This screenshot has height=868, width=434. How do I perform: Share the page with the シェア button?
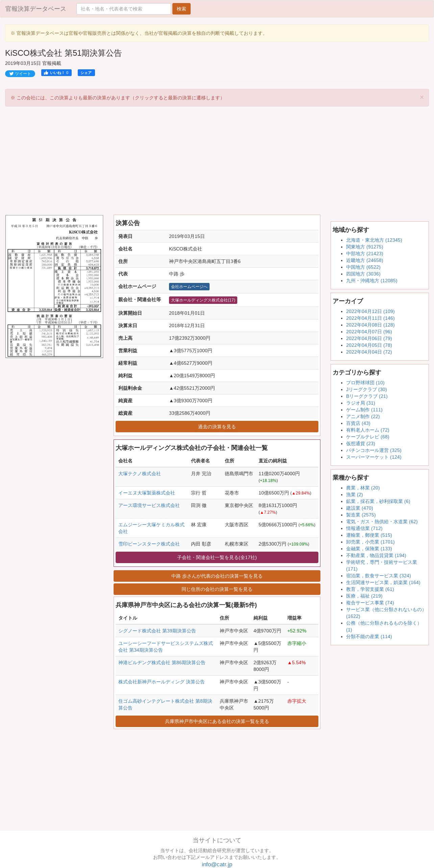(86, 73)
